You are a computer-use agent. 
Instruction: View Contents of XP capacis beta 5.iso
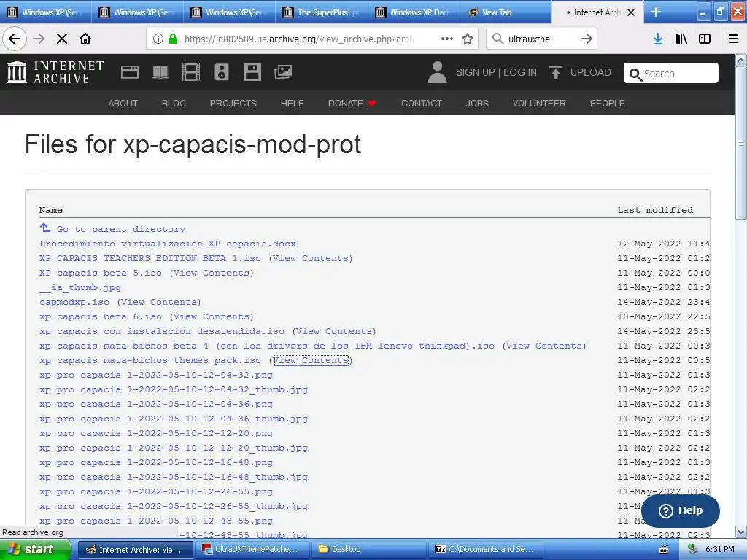tap(212, 273)
